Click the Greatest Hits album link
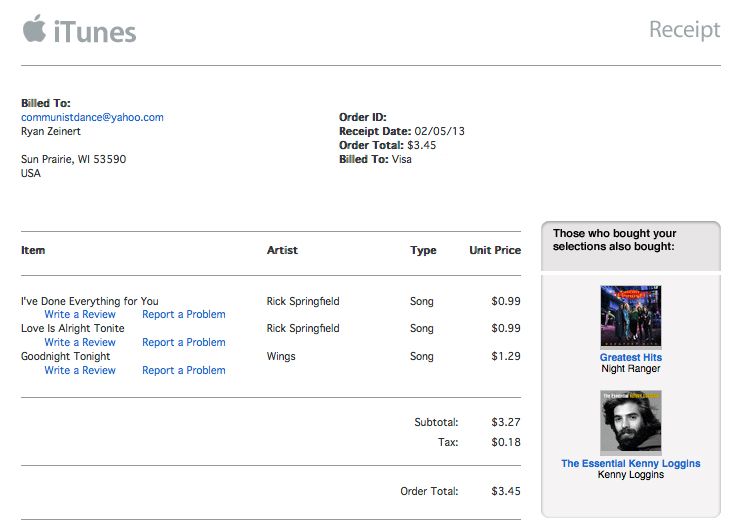The height and width of the screenshot is (532, 740). [631, 357]
